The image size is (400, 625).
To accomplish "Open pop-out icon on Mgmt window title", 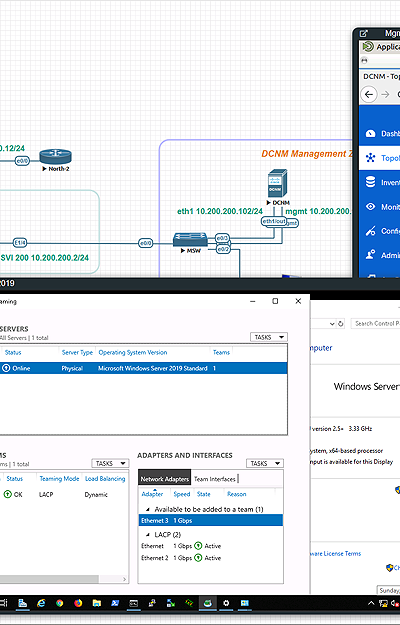I will tap(363, 33).
